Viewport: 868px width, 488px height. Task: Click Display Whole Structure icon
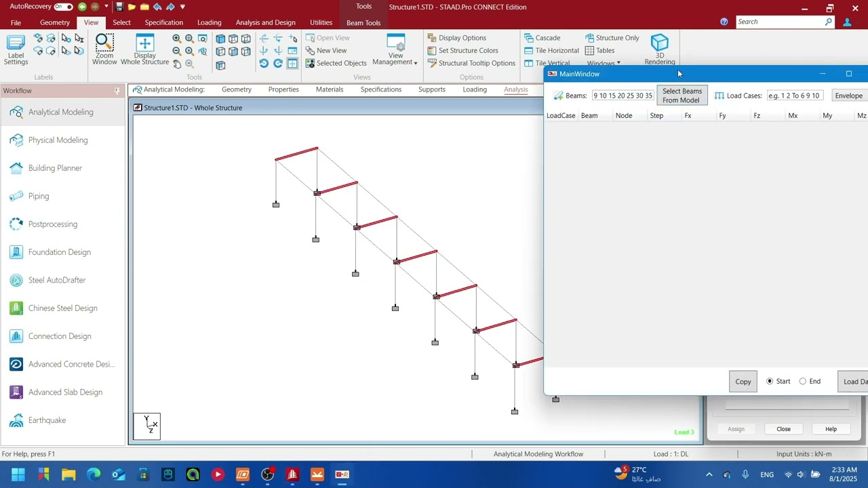(x=144, y=50)
